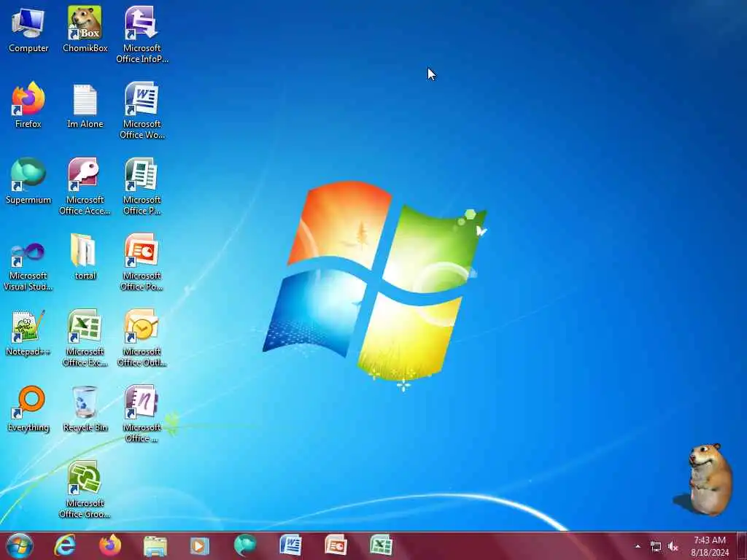747x560 pixels.
Task: Select the Microsoft Office Groove shortcut
Action: coord(85,489)
